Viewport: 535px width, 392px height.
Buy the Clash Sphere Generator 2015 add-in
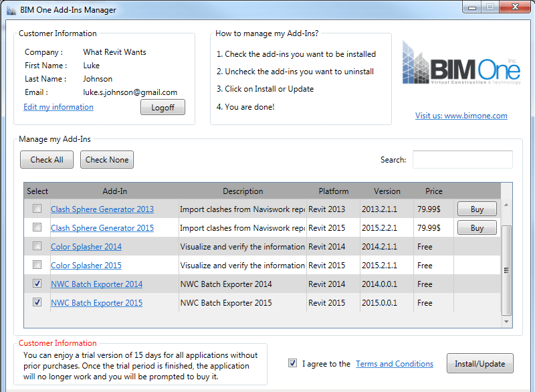(476, 227)
